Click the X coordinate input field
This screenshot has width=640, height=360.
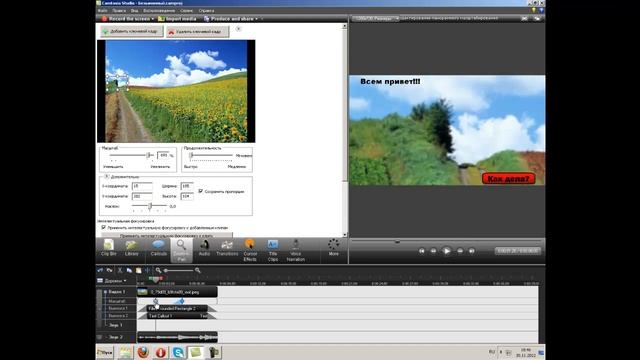pos(142,186)
